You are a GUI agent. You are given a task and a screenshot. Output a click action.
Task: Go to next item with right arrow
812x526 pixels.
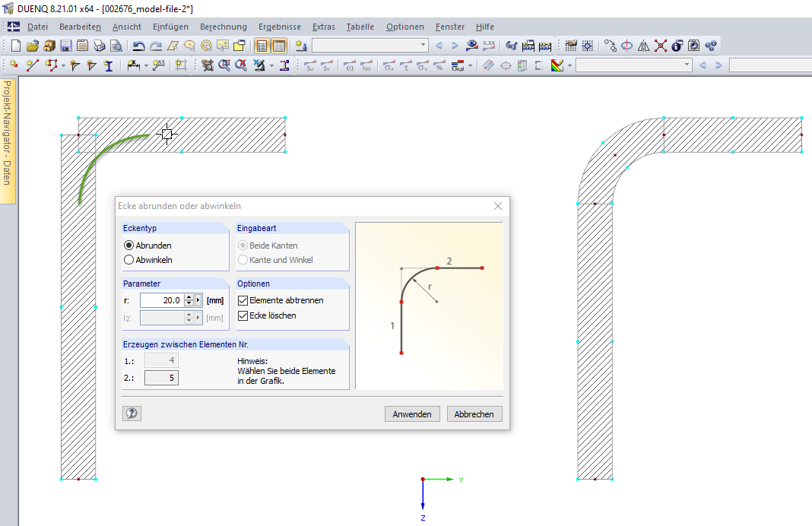(x=455, y=46)
